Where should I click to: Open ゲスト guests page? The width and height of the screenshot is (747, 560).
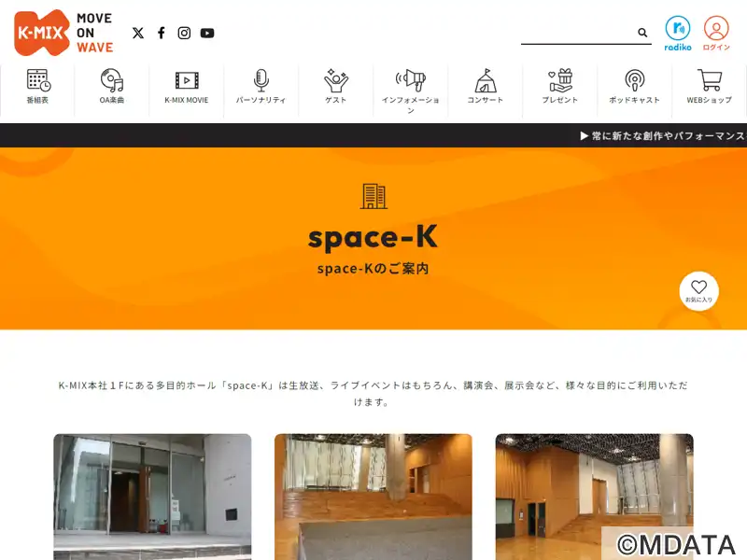[x=336, y=87]
